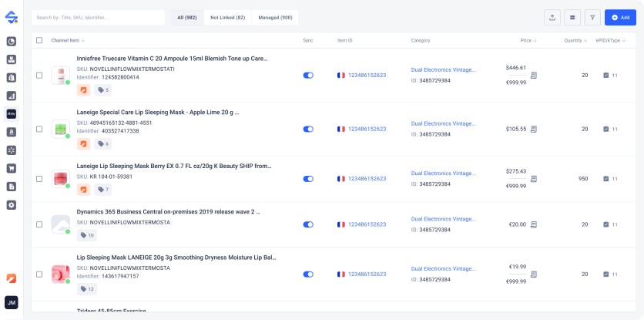Open the settings gear in sidebar
Screen dimensions: 644x320
12,204
